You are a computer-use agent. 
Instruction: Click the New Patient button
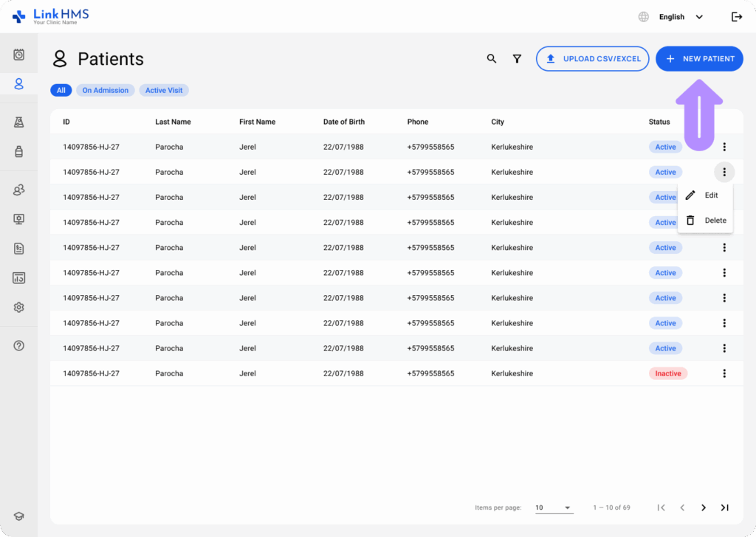coord(699,59)
